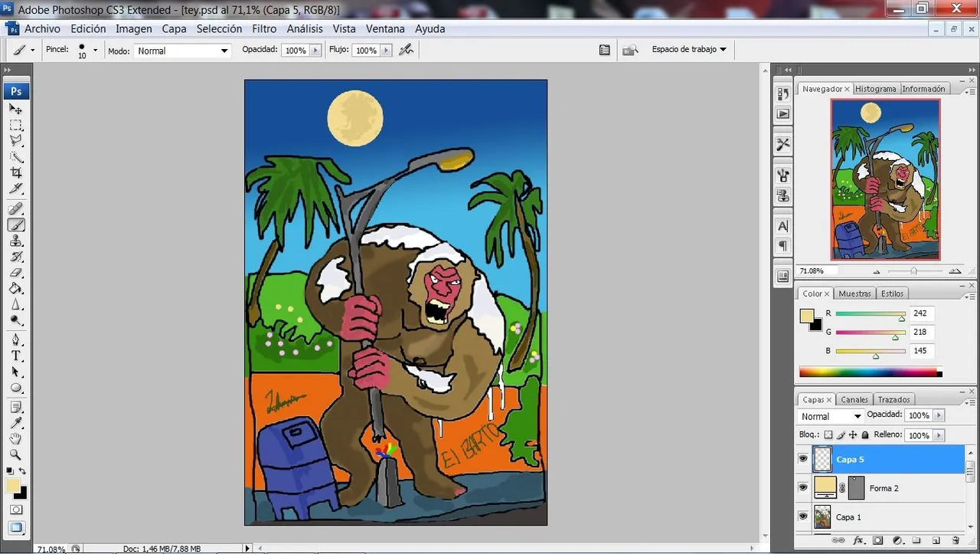
Task: Open the brush Opacidad slider arrow
Action: [315, 51]
